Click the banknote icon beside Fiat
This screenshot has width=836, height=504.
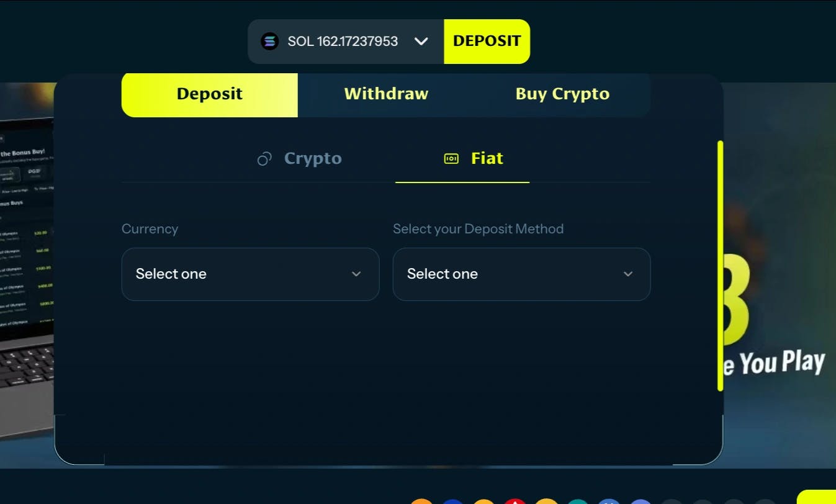tap(451, 159)
